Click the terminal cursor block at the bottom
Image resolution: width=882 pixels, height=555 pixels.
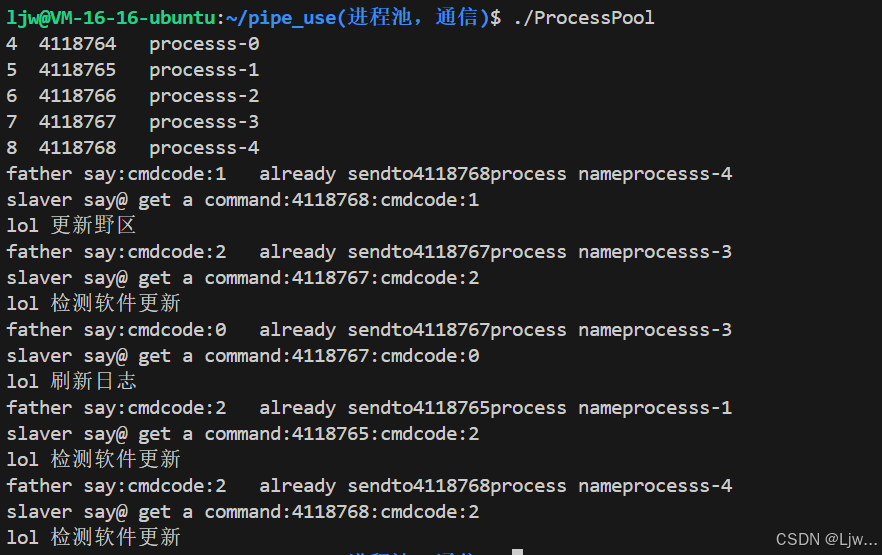[517, 551]
